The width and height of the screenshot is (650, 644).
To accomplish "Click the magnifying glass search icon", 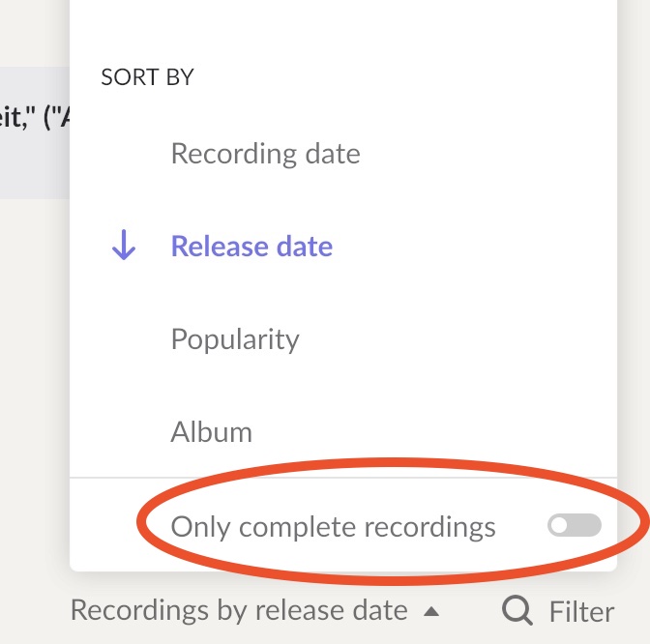I will click(x=517, y=610).
